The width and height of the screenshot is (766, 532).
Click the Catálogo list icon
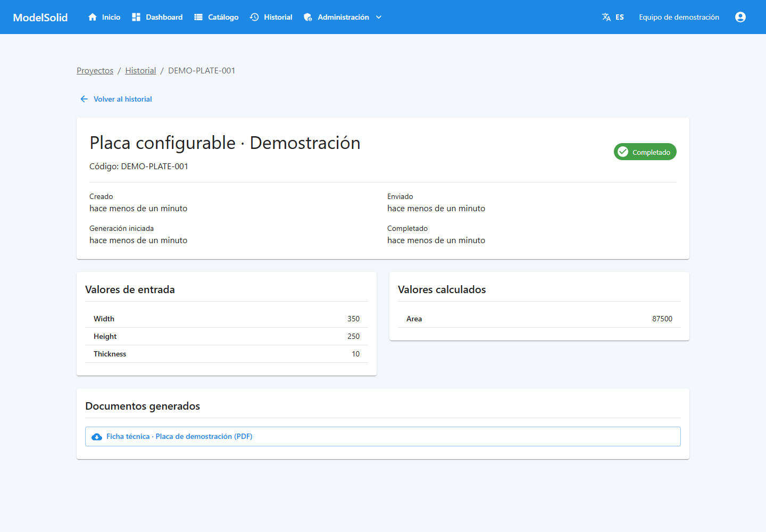198,17
